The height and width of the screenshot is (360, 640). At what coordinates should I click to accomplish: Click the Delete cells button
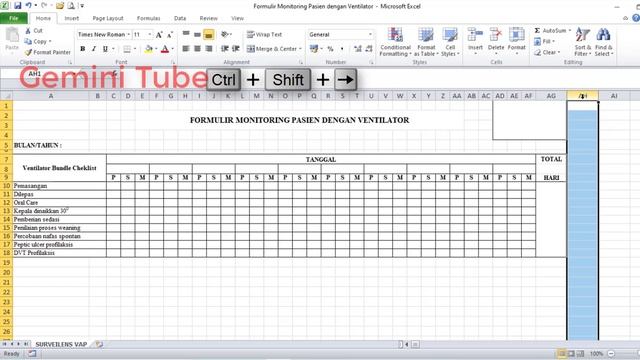coord(496,41)
